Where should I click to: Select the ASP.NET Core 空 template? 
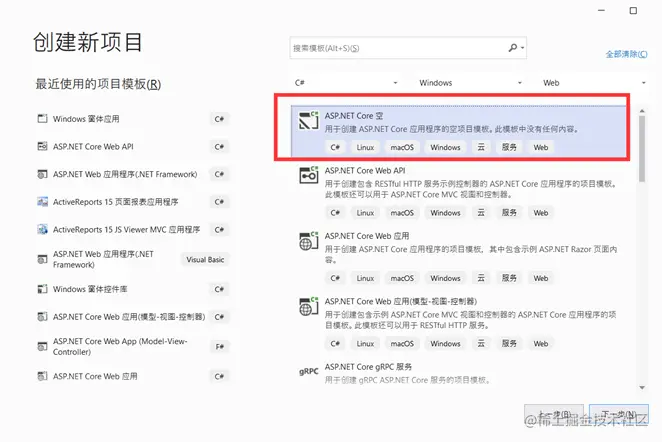pos(458,131)
